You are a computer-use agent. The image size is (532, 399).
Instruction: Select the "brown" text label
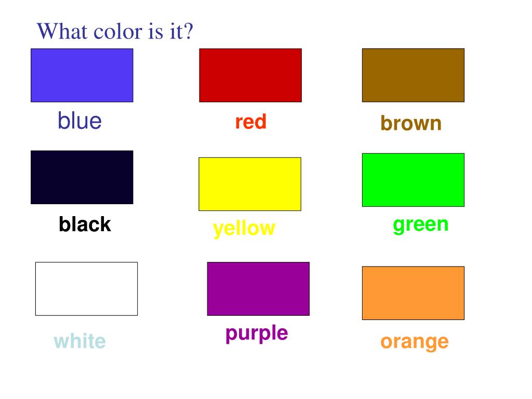(x=411, y=123)
